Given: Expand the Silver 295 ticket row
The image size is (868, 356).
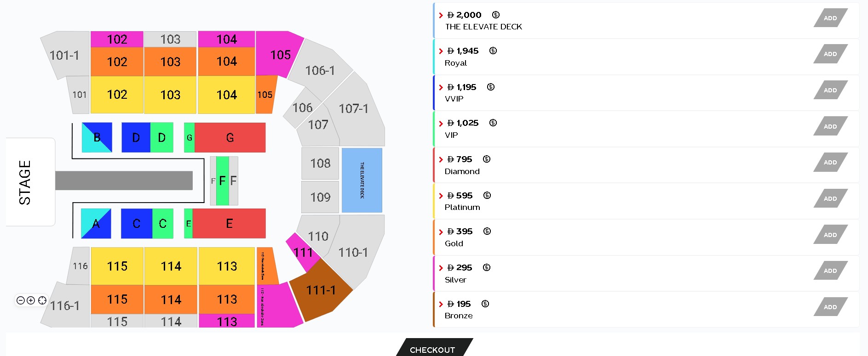Looking at the screenshot, I should tap(441, 268).
